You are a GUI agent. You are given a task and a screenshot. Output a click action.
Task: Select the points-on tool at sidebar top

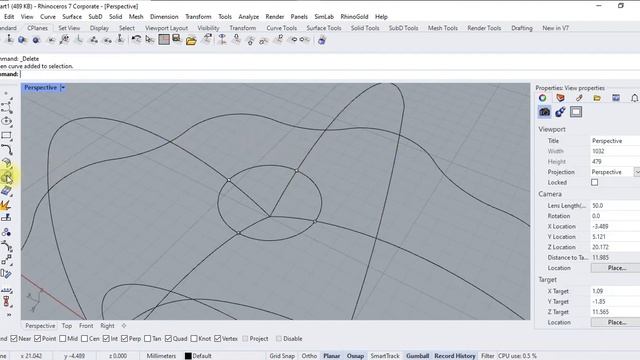point(7,94)
